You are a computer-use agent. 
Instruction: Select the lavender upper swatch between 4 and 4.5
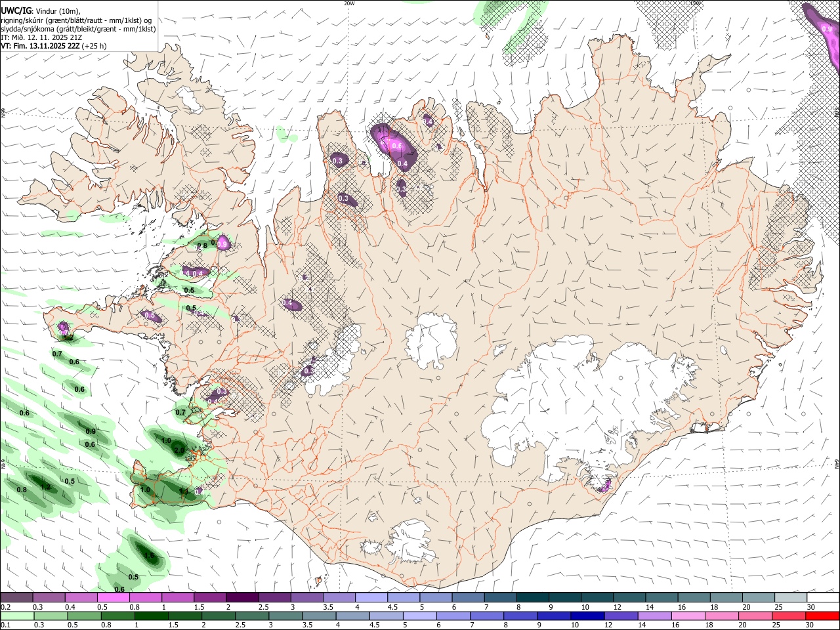371,598
